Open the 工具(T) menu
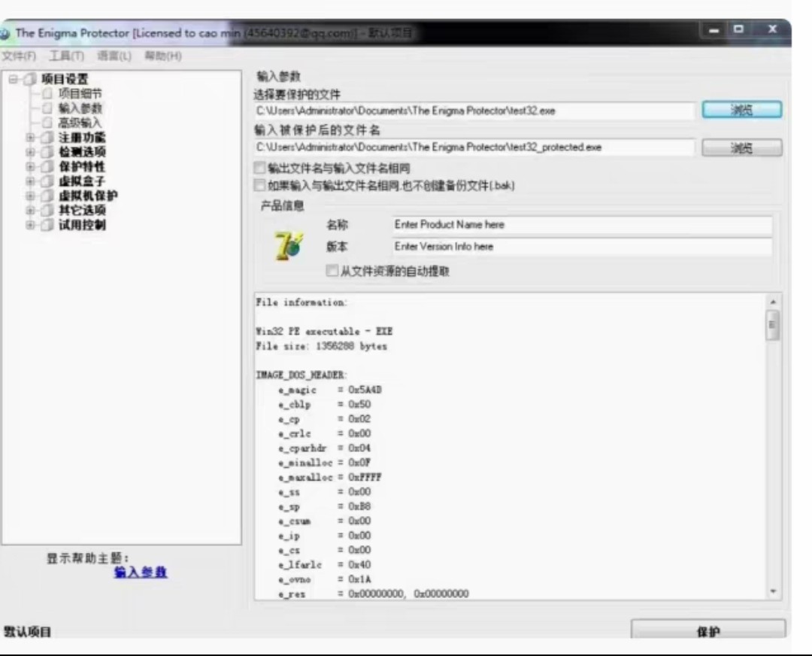 pos(66,56)
